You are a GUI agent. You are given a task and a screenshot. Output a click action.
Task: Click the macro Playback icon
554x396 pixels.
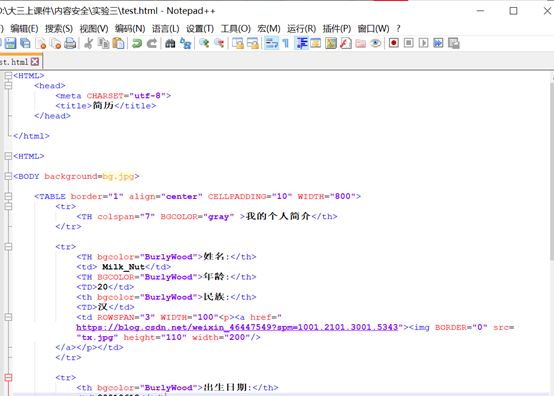423,43
